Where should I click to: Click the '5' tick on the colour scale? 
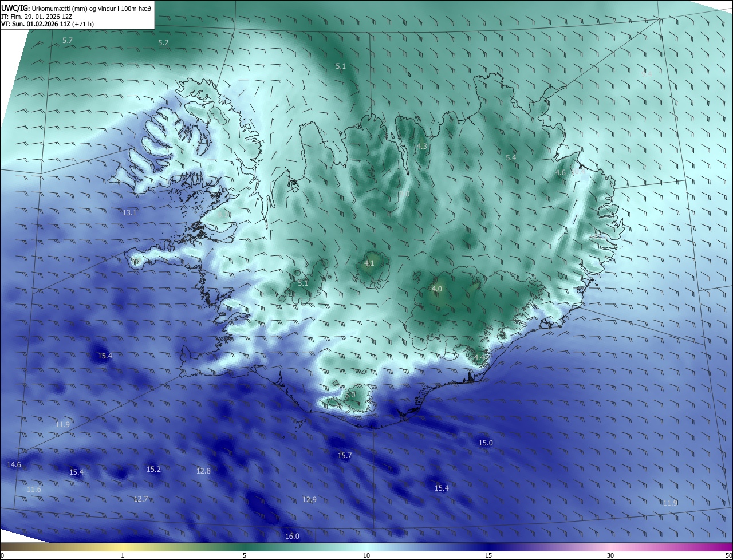[x=245, y=555]
